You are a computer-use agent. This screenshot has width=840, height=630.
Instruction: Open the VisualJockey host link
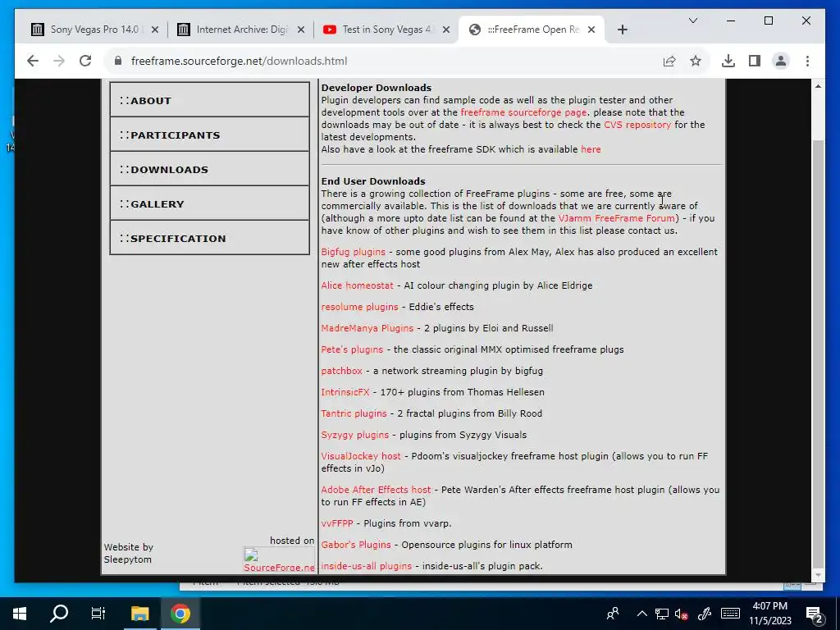361,456
